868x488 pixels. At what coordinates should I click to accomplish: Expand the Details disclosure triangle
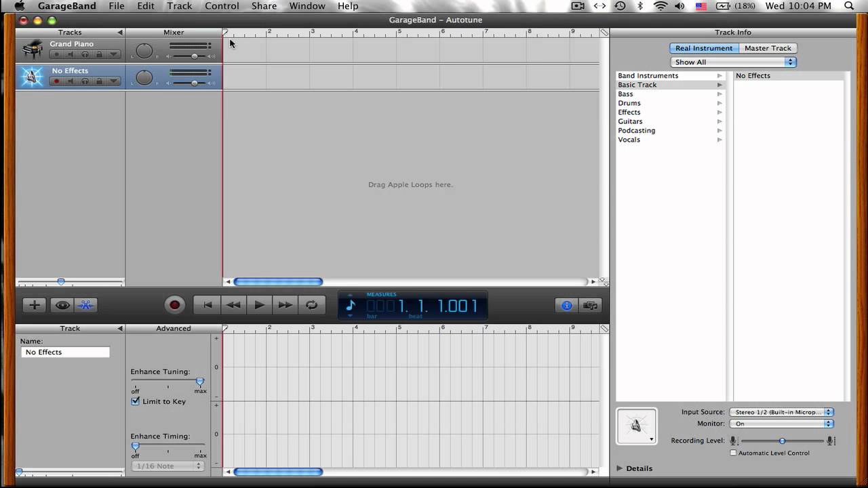tap(620, 468)
